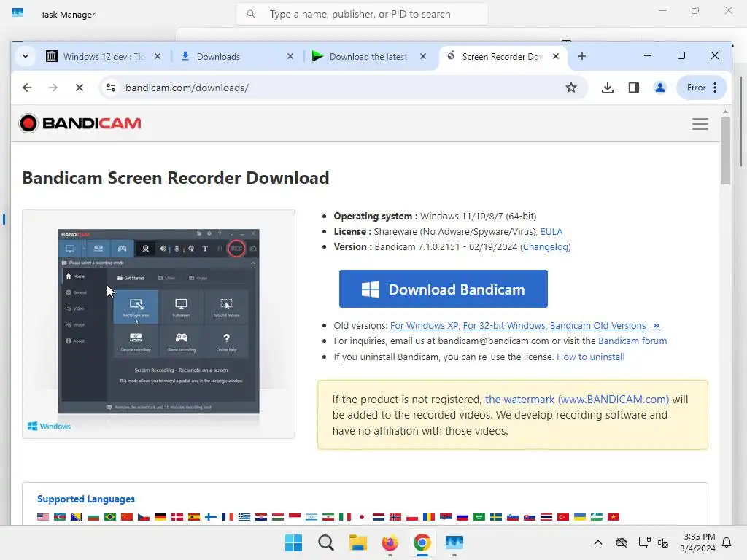747x560 pixels.
Task: Click the muted volume tray icon
Action: pos(663,542)
